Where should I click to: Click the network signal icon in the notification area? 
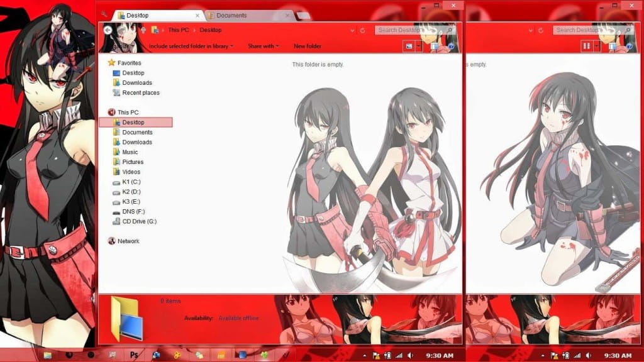point(398,355)
